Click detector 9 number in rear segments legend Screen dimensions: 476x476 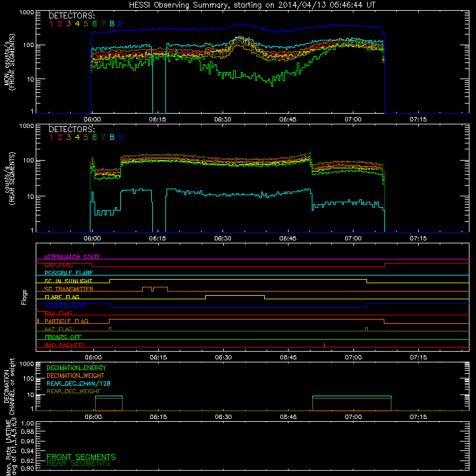[x=121, y=137]
